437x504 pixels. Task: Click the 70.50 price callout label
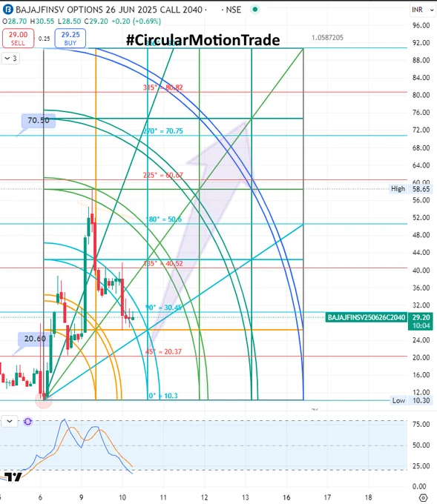39,121
